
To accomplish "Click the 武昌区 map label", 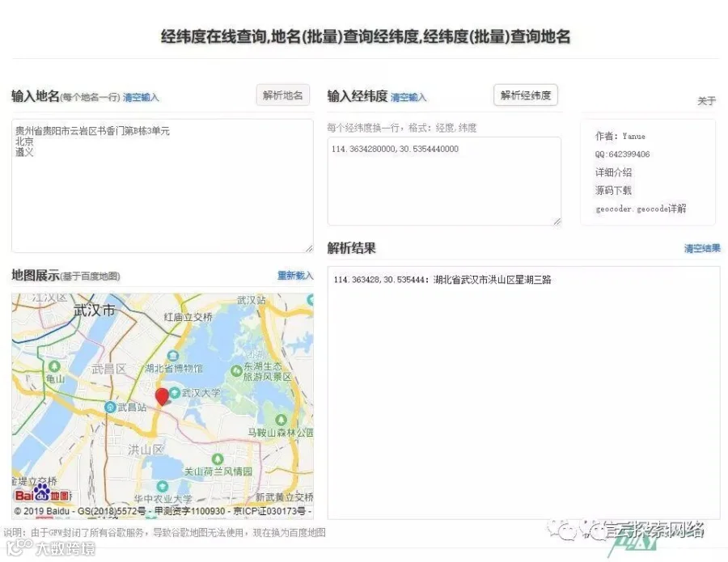I will 108,369.
